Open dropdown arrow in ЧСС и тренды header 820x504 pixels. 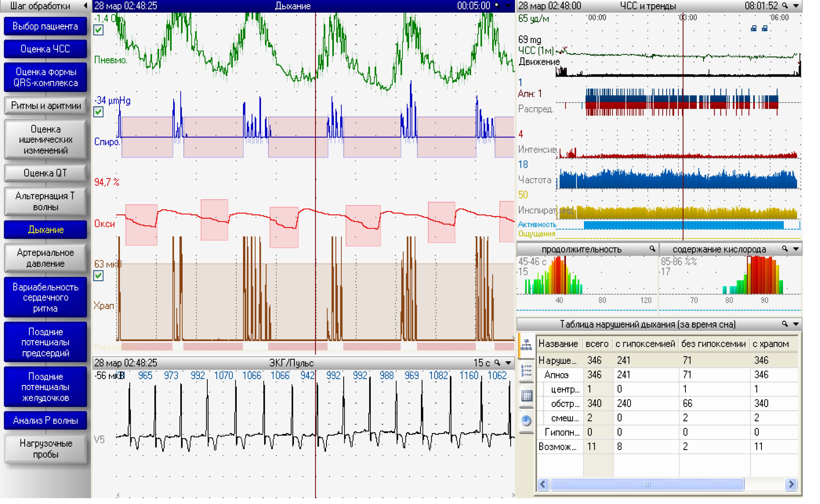(x=796, y=6)
